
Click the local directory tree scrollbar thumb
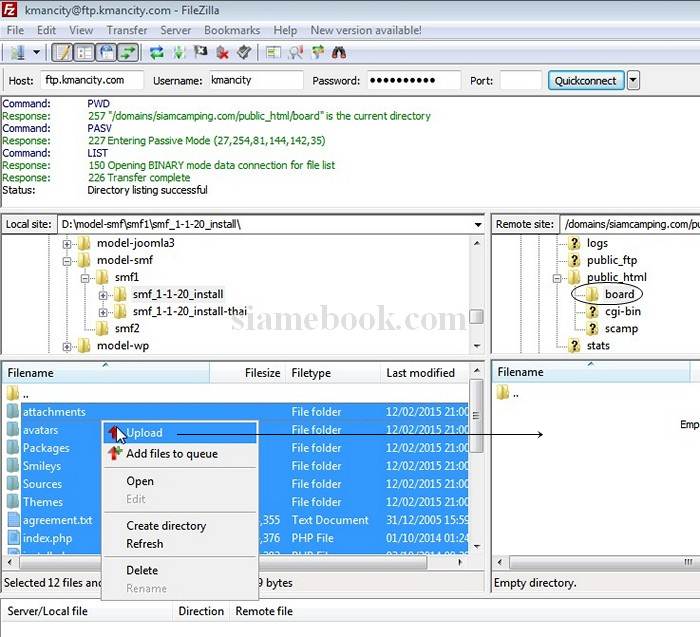click(477, 316)
